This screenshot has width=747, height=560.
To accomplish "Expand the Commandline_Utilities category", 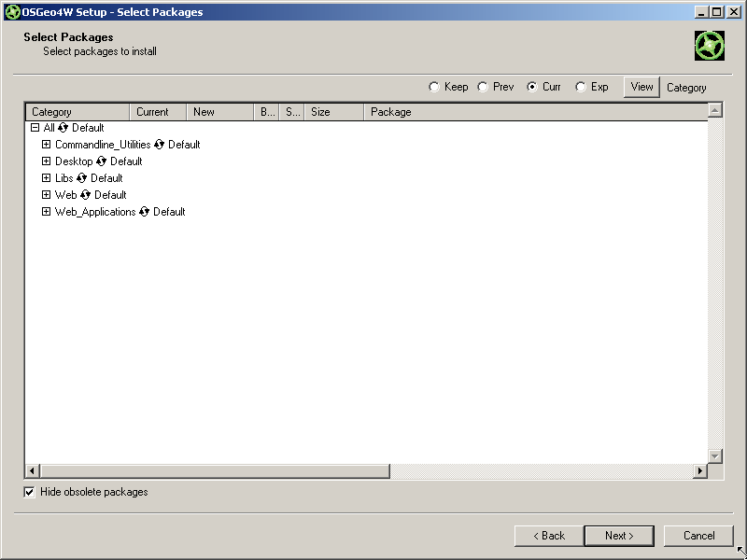I will click(x=46, y=145).
